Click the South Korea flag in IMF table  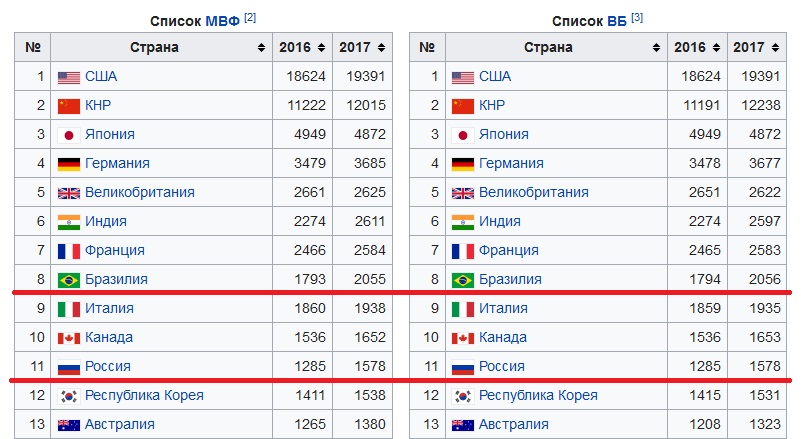point(68,396)
